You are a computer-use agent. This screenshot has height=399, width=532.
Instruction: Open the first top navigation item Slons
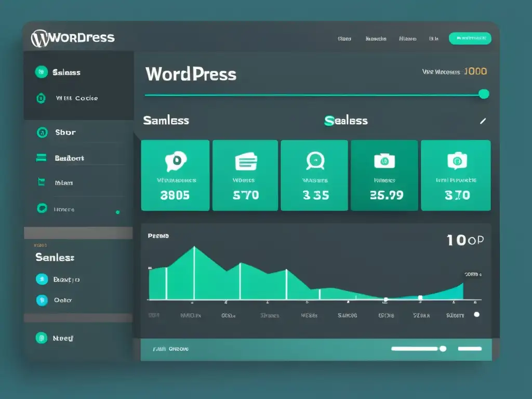[x=344, y=38]
